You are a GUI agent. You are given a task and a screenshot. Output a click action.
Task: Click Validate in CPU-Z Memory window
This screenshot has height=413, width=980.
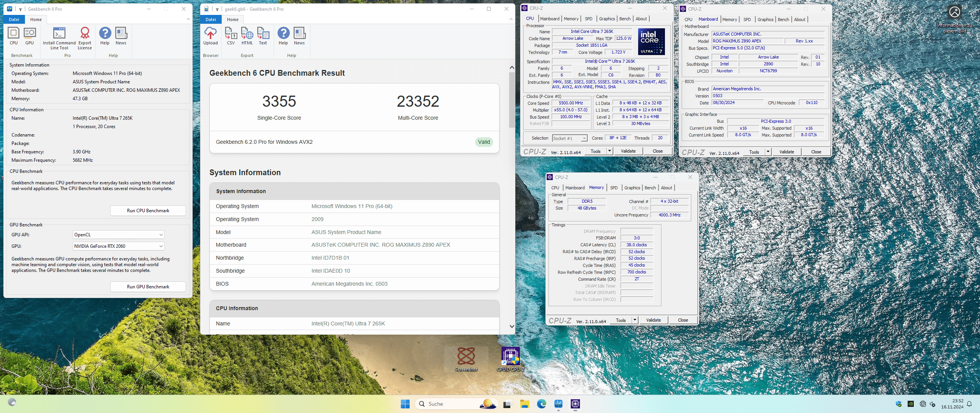(653, 320)
